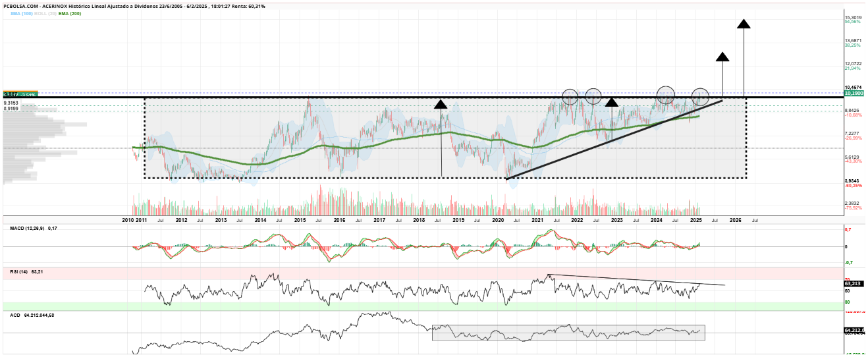Click the ACD indicator panel label
Screen dimensions: 868x357
[14, 316]
